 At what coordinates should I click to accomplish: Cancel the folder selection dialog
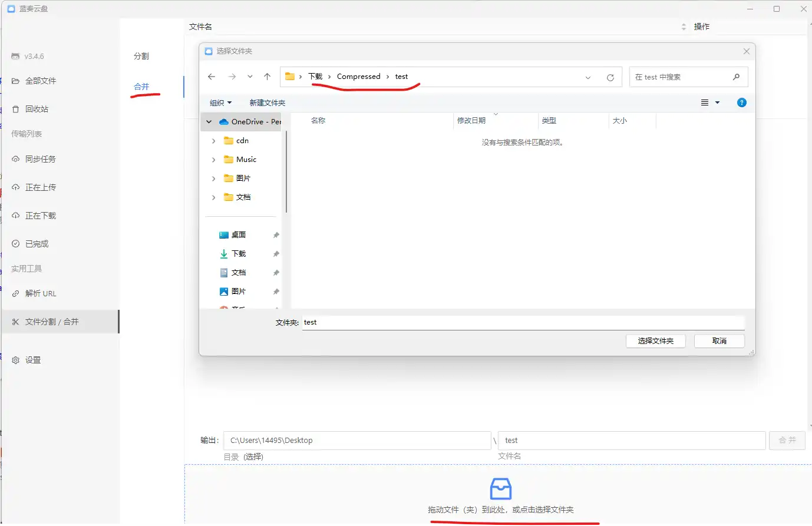click(719, 341)
